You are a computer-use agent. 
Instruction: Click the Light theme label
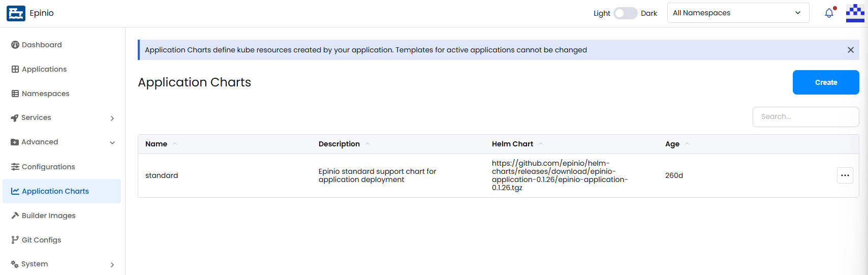click(x=602, y=13)
